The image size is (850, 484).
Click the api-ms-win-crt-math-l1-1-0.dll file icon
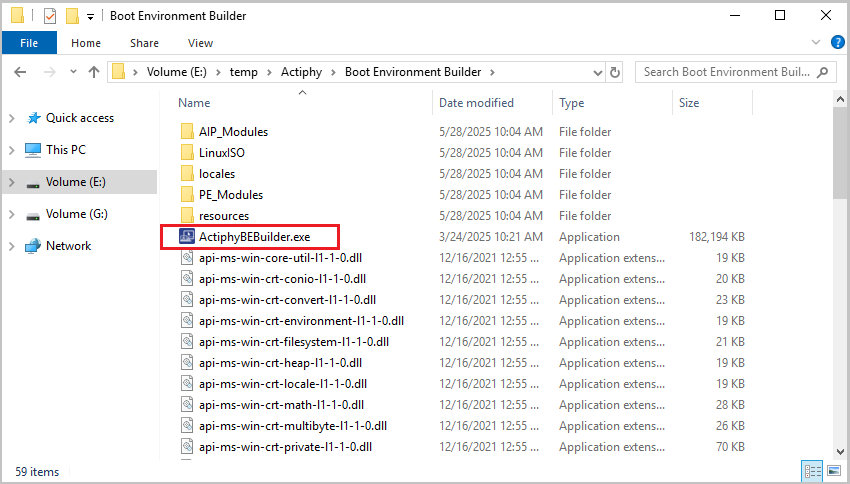tap(187, 405)
